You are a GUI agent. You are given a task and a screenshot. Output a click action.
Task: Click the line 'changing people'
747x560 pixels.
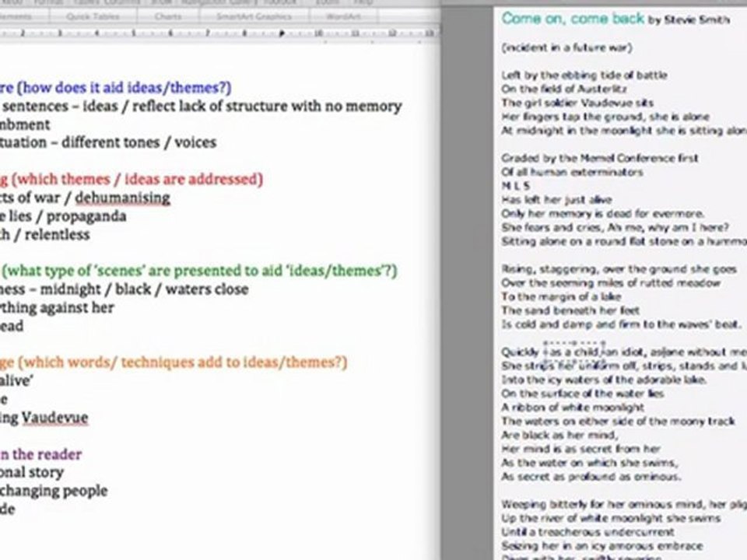coord(54,491)
